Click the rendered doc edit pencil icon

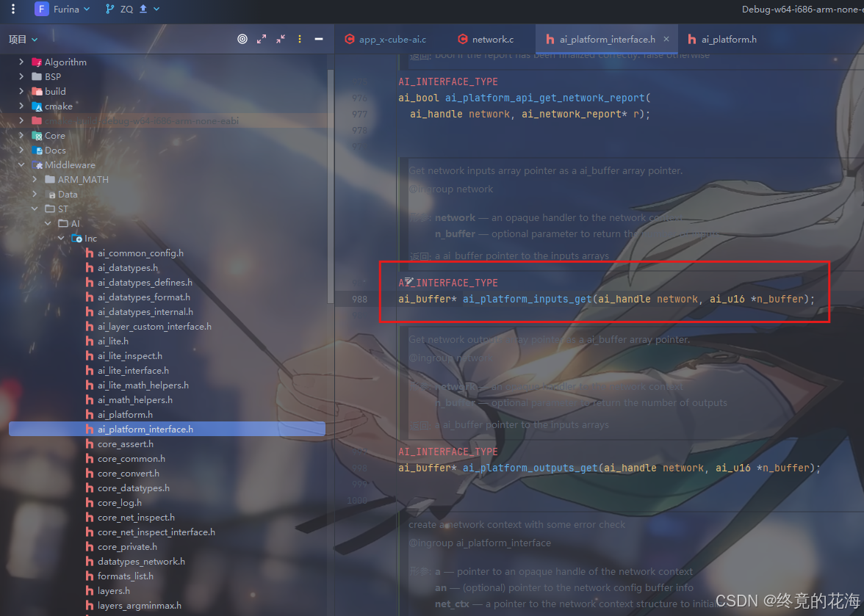click(408, 281)
